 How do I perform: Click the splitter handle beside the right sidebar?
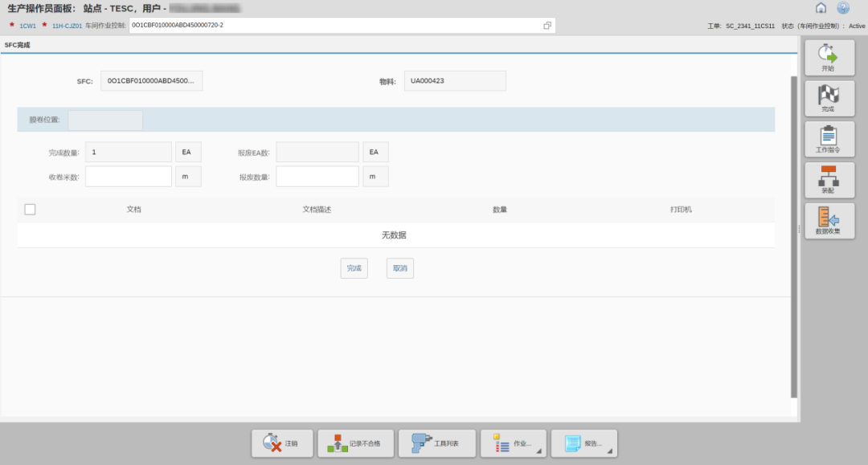point(799,229)
